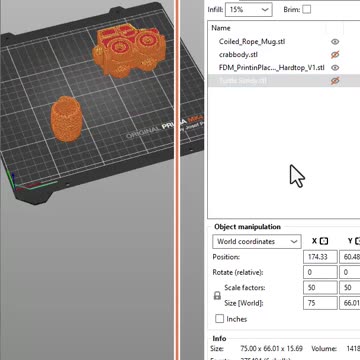Open the World coordinates dropdown

257,242
